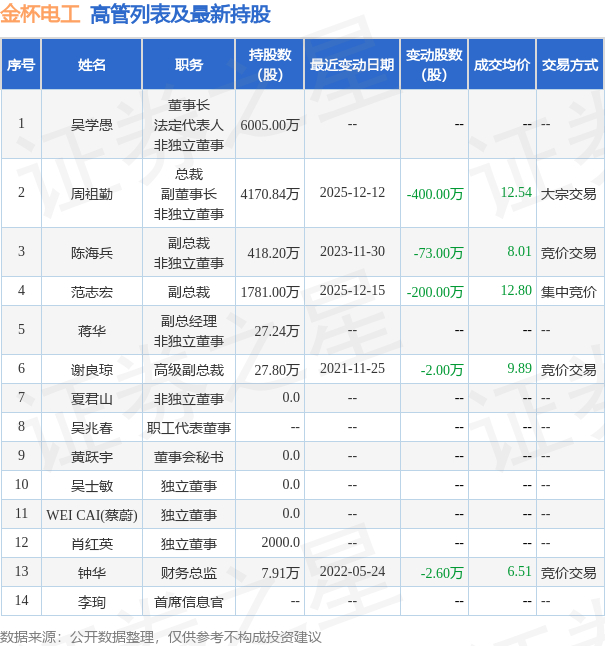This screenshot has width=605, height=646.
Task: Click the 序号 column header
Action: pyautogui.click(x=21, y=64)
